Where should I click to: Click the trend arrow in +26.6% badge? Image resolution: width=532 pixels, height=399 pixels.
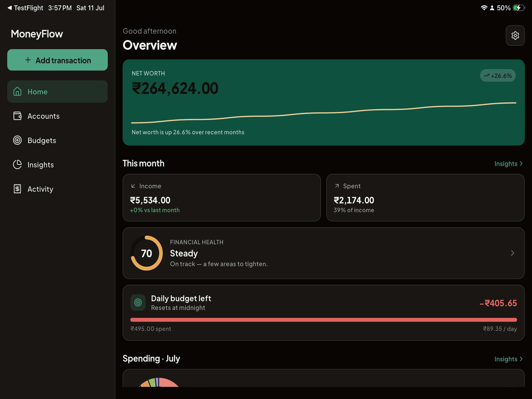pos(487,76)
